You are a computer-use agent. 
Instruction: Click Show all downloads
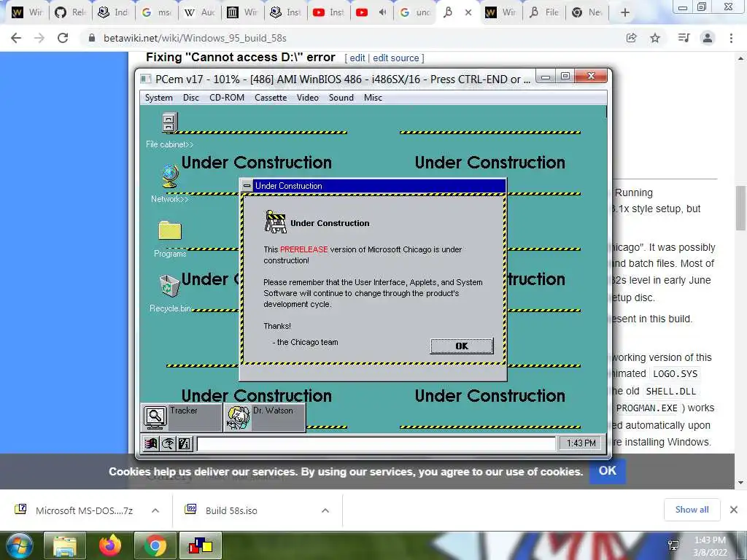(692, 510)
